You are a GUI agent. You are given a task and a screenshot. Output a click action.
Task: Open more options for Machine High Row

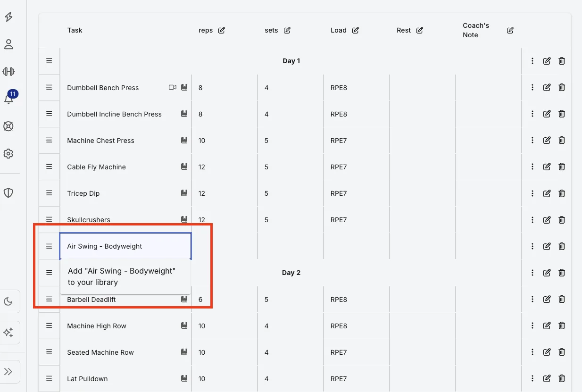pos(532,325)
